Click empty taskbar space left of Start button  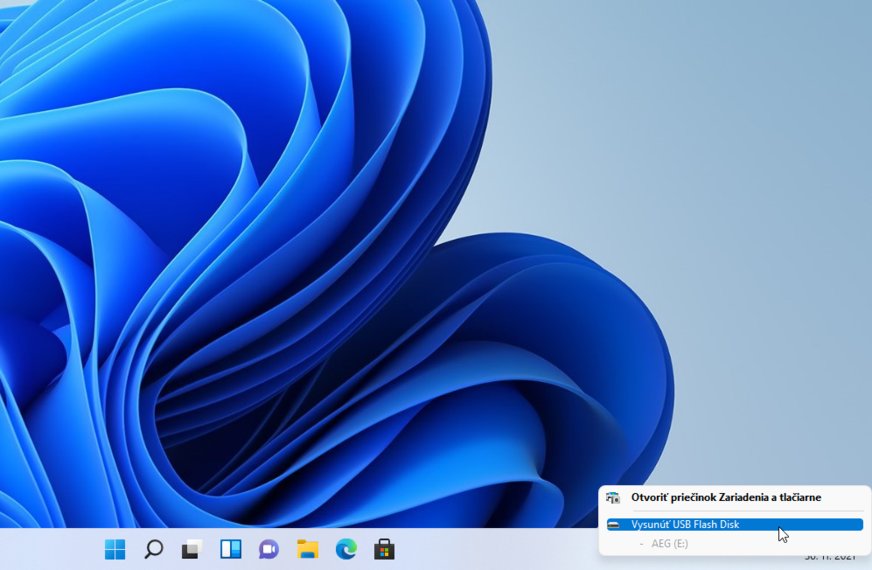(x=50, y=549)
